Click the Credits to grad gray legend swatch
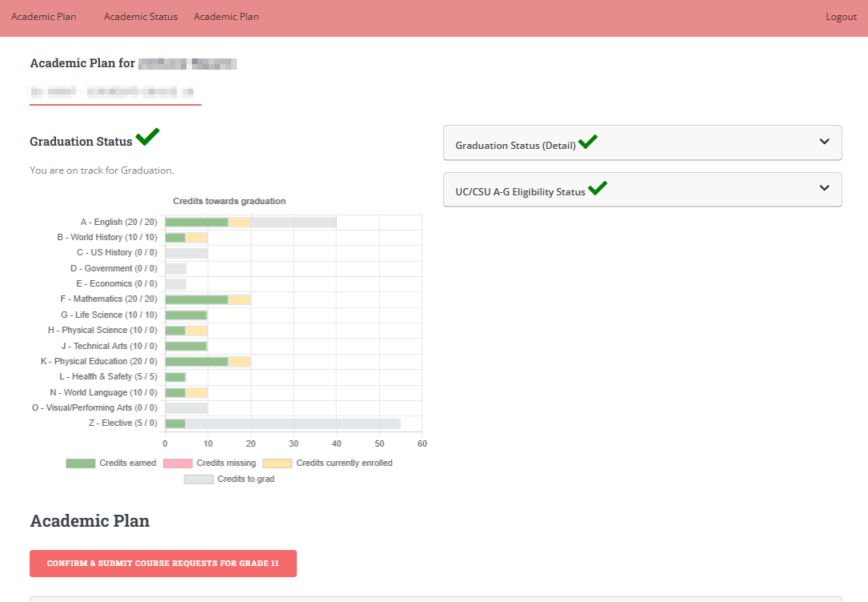 tap(198, 479)
